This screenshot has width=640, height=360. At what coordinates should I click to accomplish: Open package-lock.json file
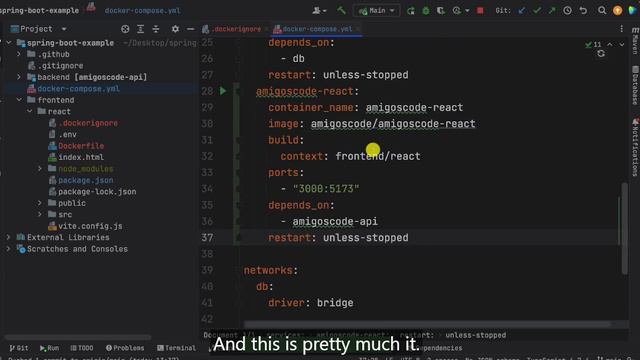[x=92, y=191]
